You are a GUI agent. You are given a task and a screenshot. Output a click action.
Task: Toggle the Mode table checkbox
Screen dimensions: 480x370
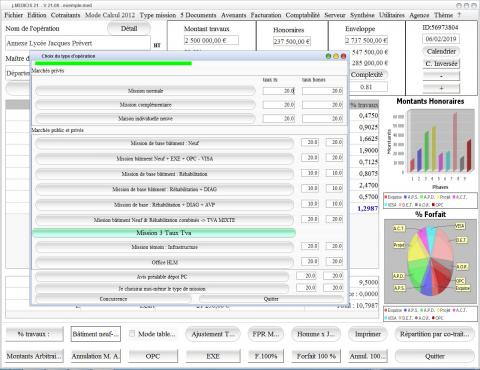[132, 334]
